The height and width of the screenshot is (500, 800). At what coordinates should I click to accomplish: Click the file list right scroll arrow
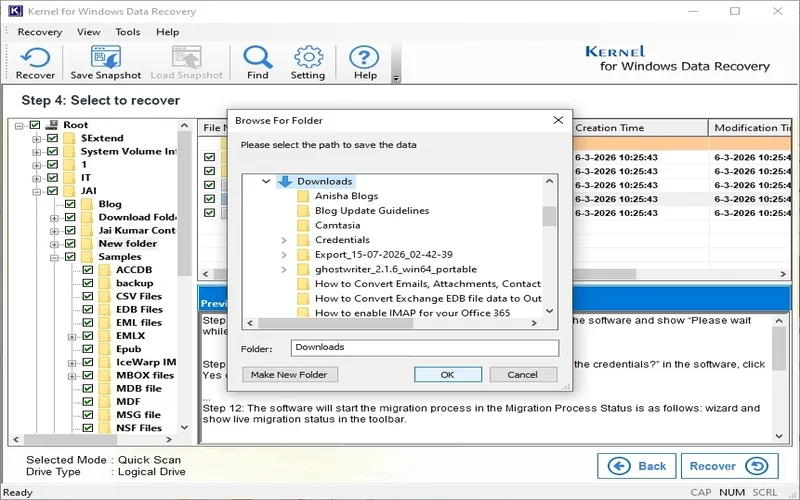pyautogui.click(x=783, y=274)
